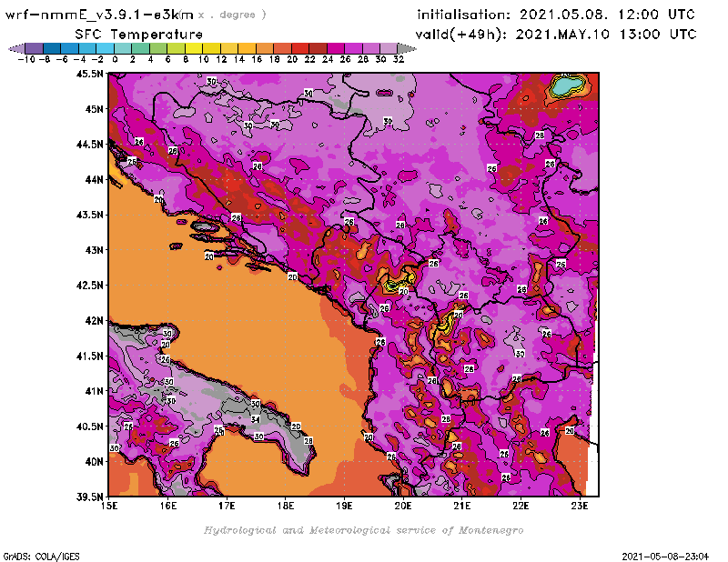Screen dimensions: 728x562
Task: Click the initialisation date and time text
Action: click(x=555, y=15)
